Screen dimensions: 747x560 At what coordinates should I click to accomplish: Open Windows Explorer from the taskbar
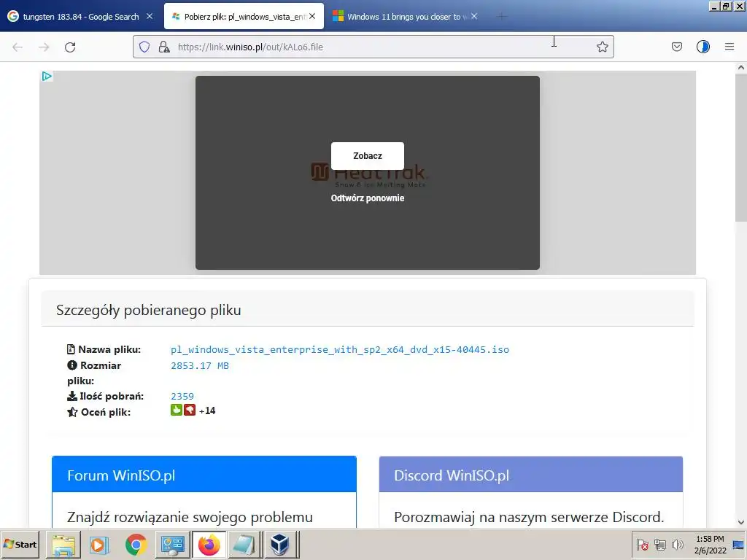coord(63,545)
